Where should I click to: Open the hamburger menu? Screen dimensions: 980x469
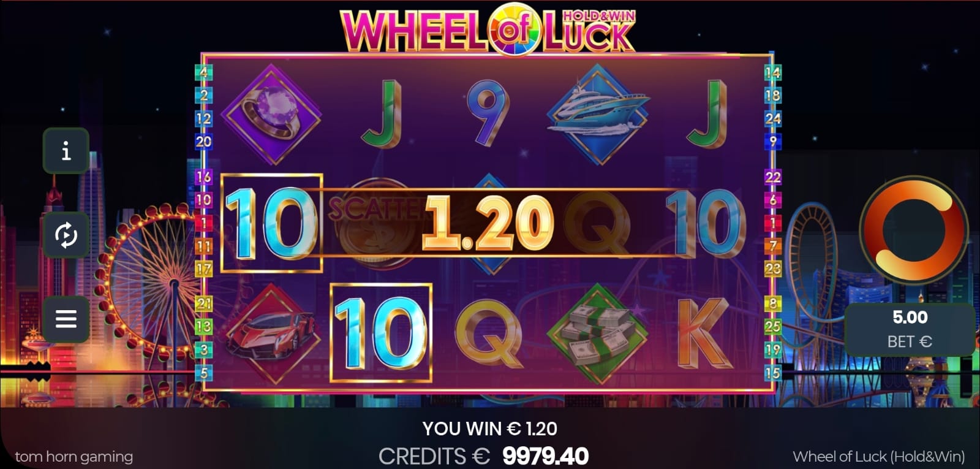[66, 319]
